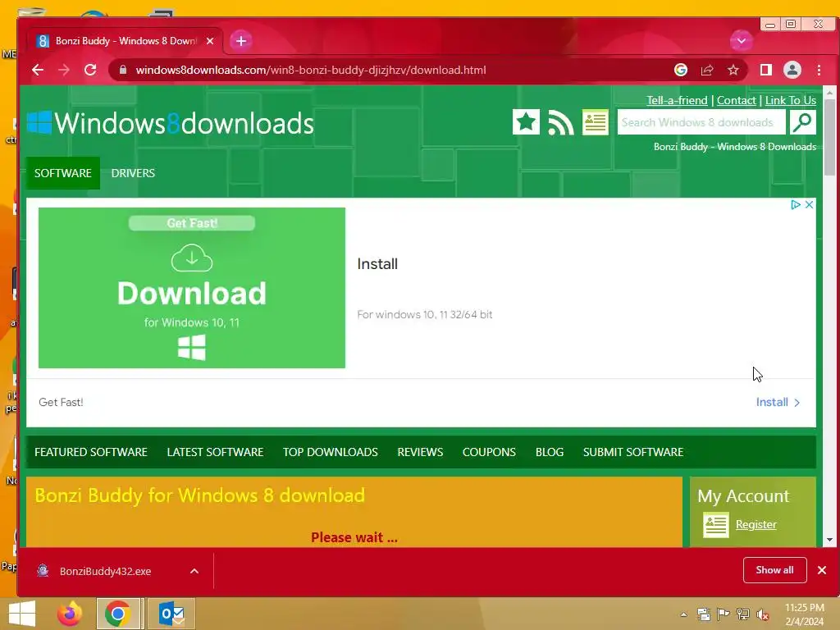Open a new browser tab
This screenshot has height=630, width=840.
[x=241, y=41]
